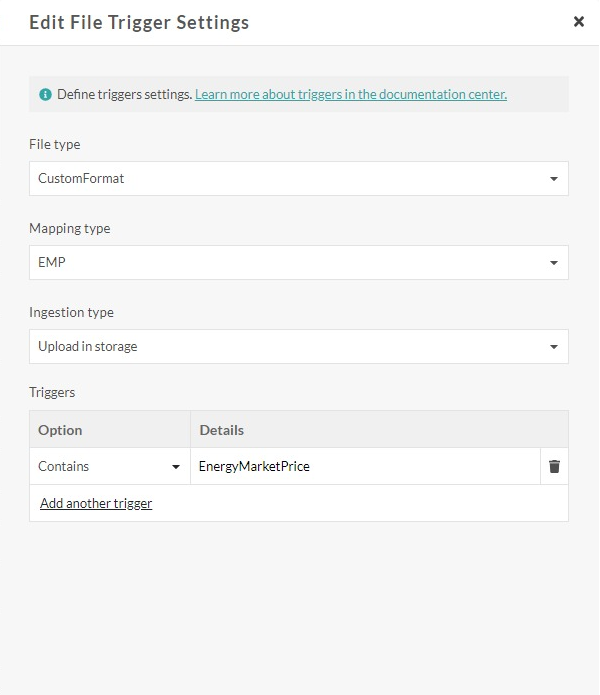
Task: Delete the EnergyMarketPrice trigger with trash icon
Action: click(x=554, y=466)
